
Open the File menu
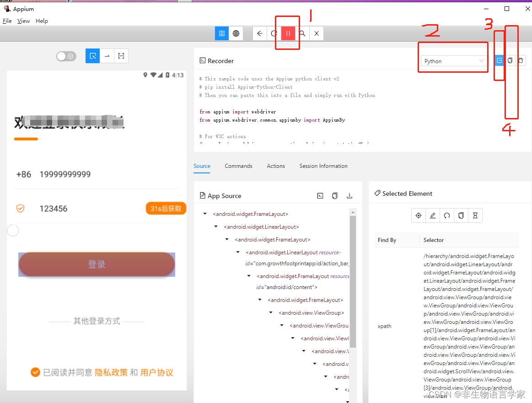pyautogui.click(x=7, y=21)
